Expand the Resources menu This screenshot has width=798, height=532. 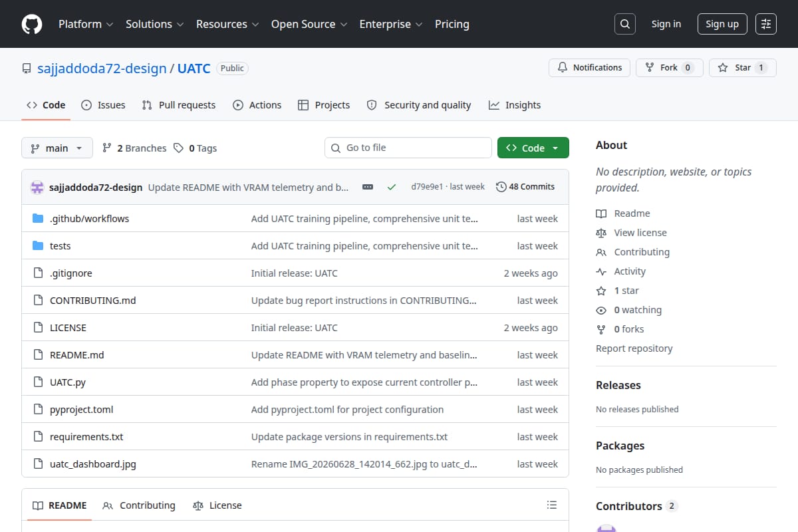point(227,24)
